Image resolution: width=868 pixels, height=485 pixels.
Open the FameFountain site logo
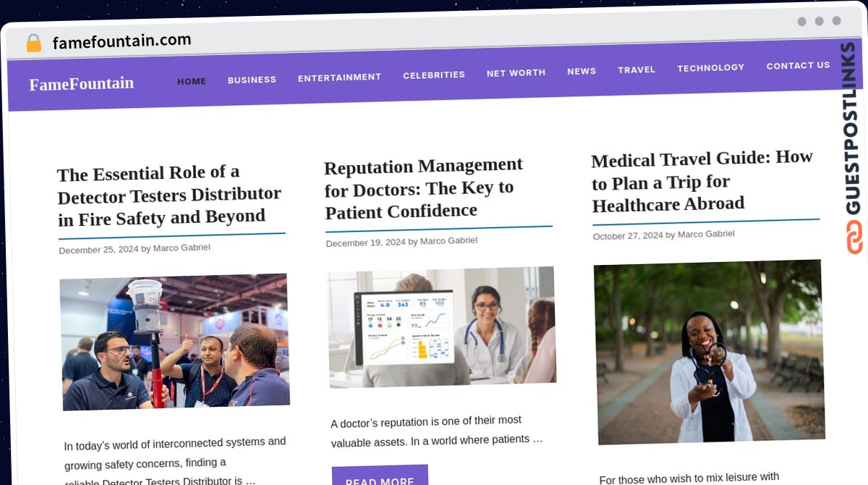point(81,84)
